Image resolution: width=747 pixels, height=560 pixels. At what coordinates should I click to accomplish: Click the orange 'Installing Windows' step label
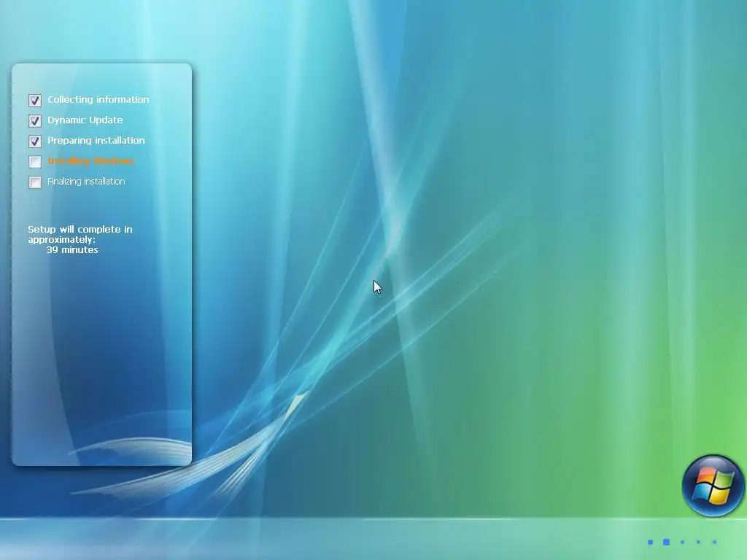91,161
